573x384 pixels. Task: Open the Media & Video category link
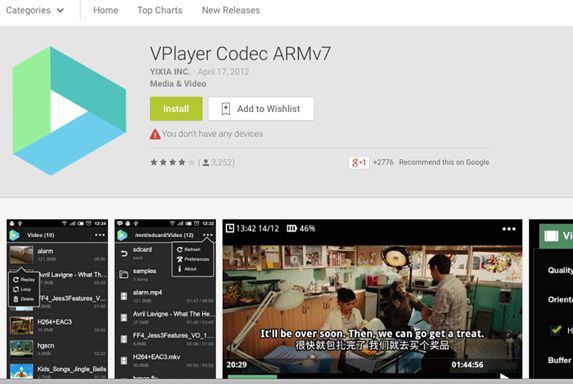[178, 84]
